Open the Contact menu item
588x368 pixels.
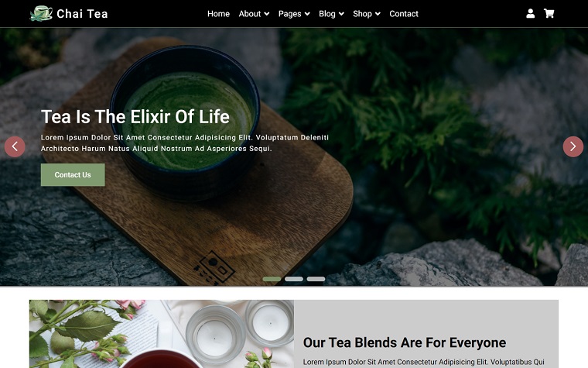coord(404,14)
